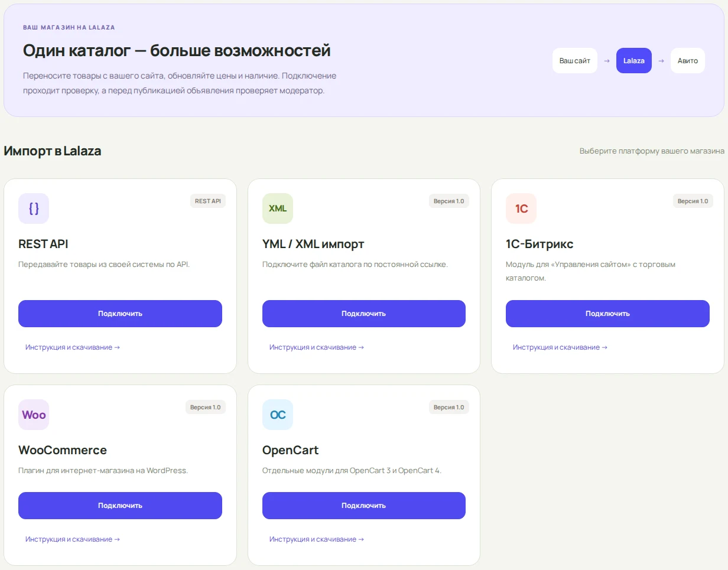Viewport: 728px width, 570px height.
Task: Click text 'Подключите файл каталога по постоянной ссылке.'
Action: tap(355, 264)
